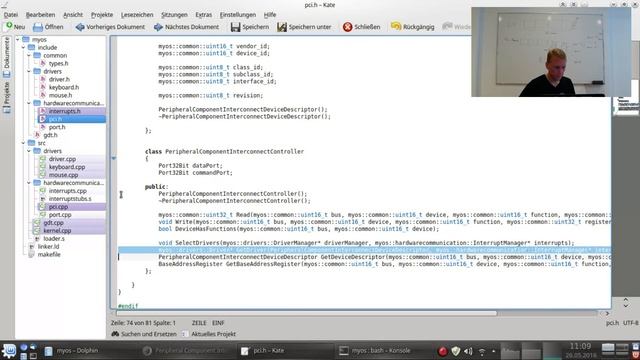Open types.h in the tree
This screenshot has height=360, width=640.
point(58,63)
